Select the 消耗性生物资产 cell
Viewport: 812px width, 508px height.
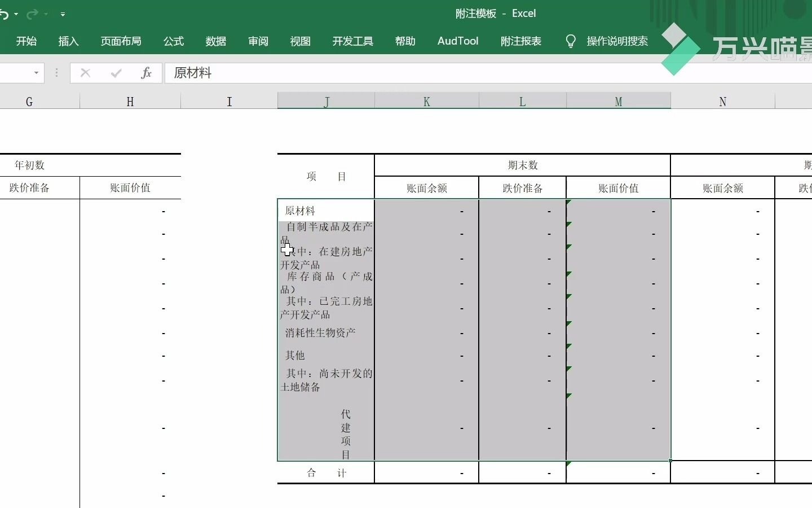tap(326, 332)
